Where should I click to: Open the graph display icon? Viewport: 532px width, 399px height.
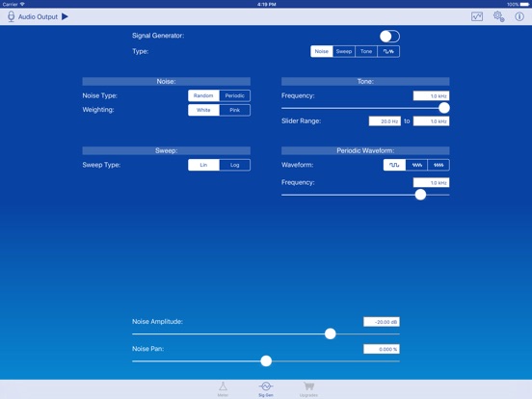coord(477,16)
